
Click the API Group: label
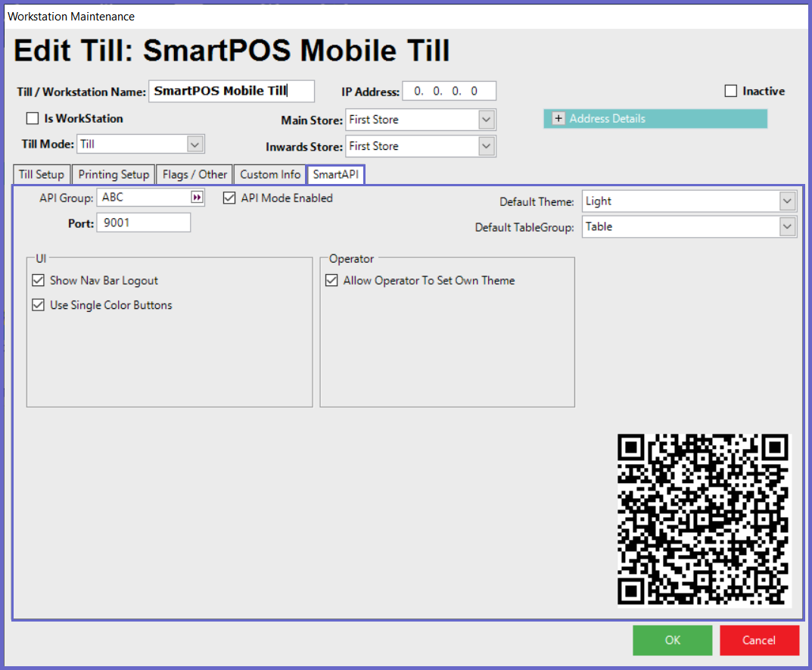point(67,198)
